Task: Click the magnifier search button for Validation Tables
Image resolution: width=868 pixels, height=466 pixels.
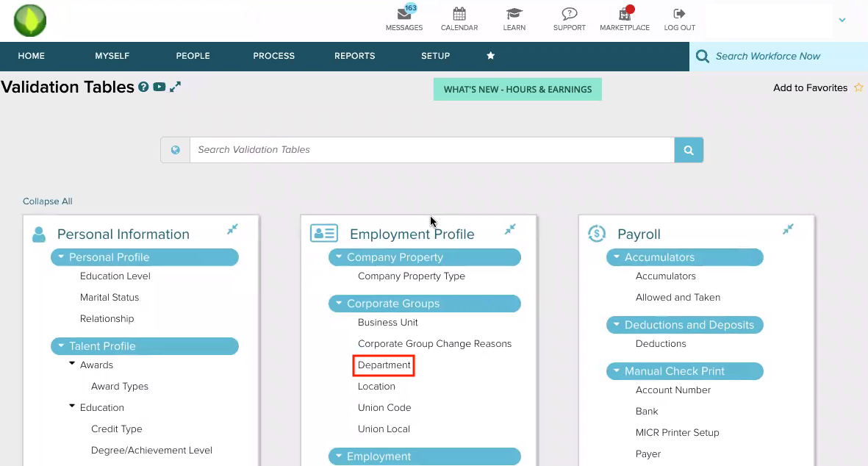Action: click(689, 150)
